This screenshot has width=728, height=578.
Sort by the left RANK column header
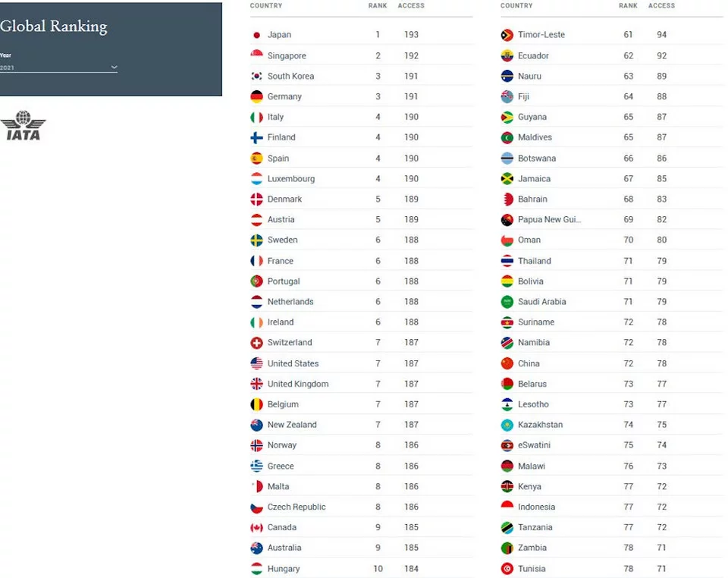[378, 5]
